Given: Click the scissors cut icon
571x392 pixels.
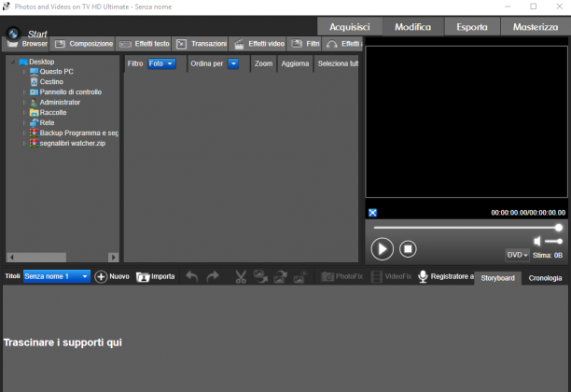Looking at the screenshot, I should tap(241, 276).
